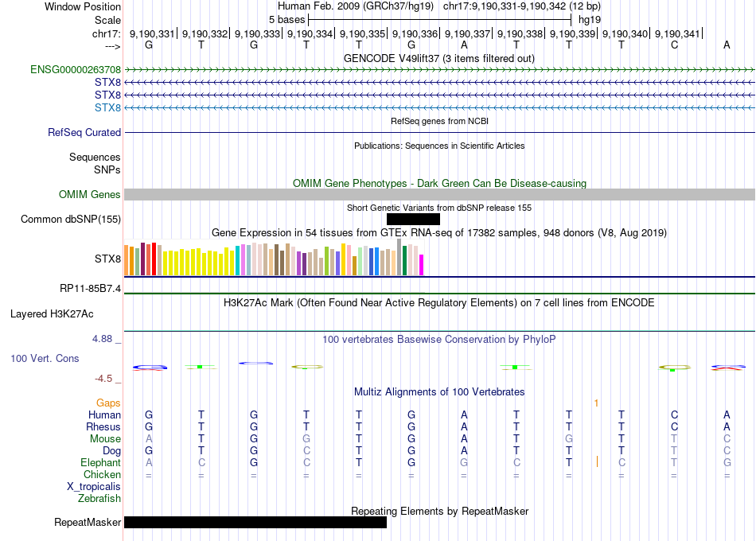756x541 pixels.
Task: Click 'Multiz Alignments of 100 Vertebrates' title
Action: (439, 392)
